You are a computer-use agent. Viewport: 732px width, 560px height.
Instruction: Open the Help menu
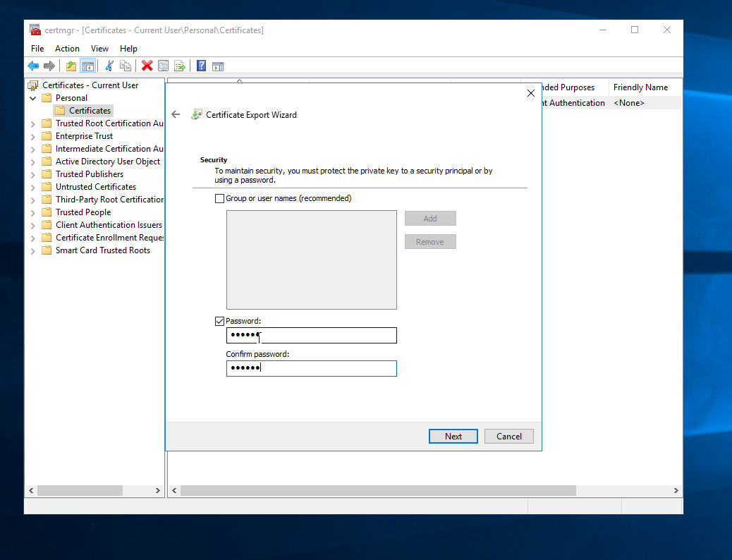[128, 49]
